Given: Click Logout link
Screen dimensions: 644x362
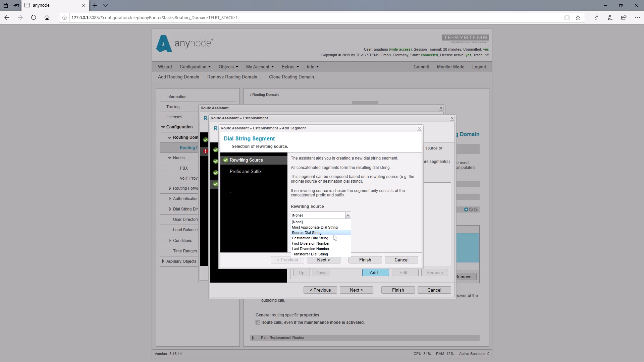Looking at the screenshot, I should 479,67.
